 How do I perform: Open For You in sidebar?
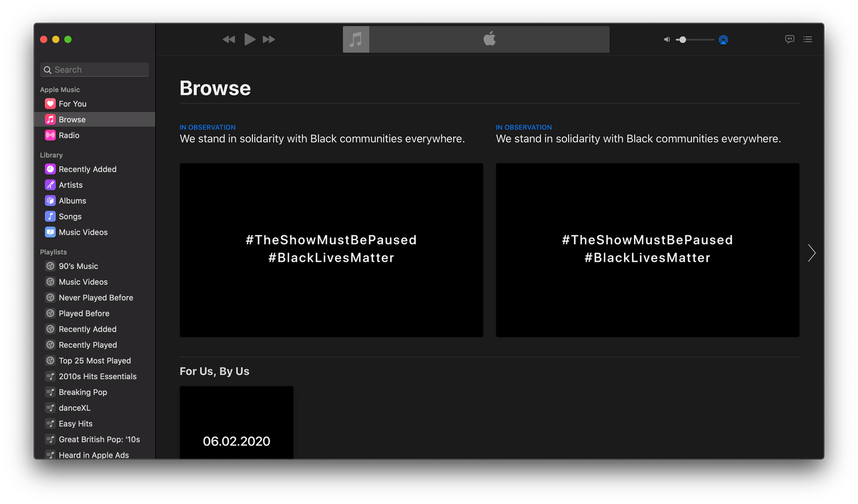(x=94, y=104)
